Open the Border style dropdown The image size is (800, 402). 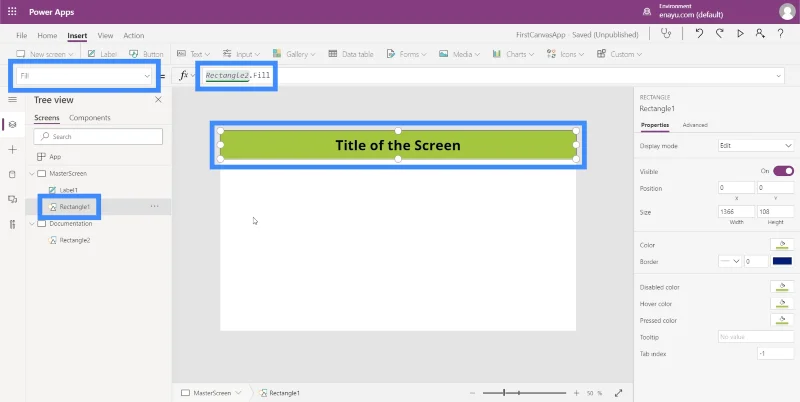point(730,261)
